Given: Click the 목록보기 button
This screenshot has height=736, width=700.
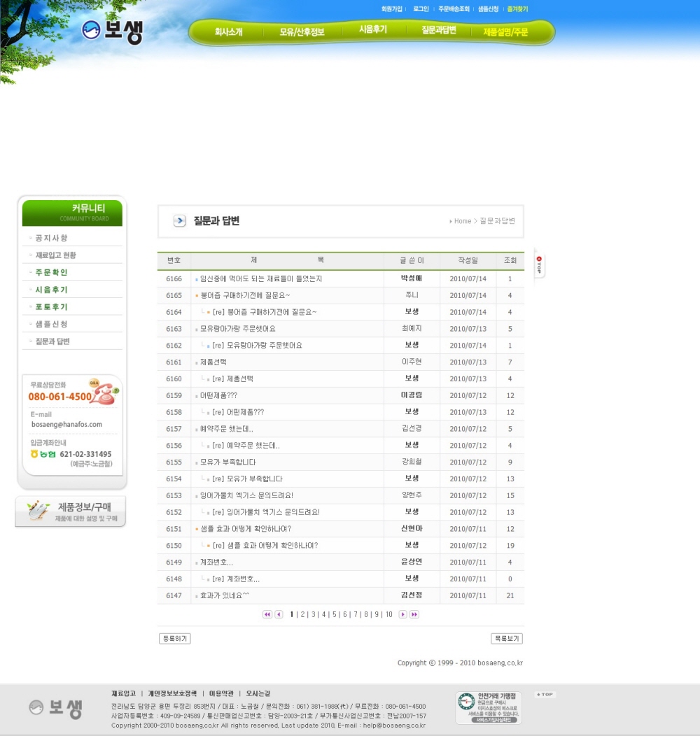Looking at the screenshot, I should pos(507,639).
